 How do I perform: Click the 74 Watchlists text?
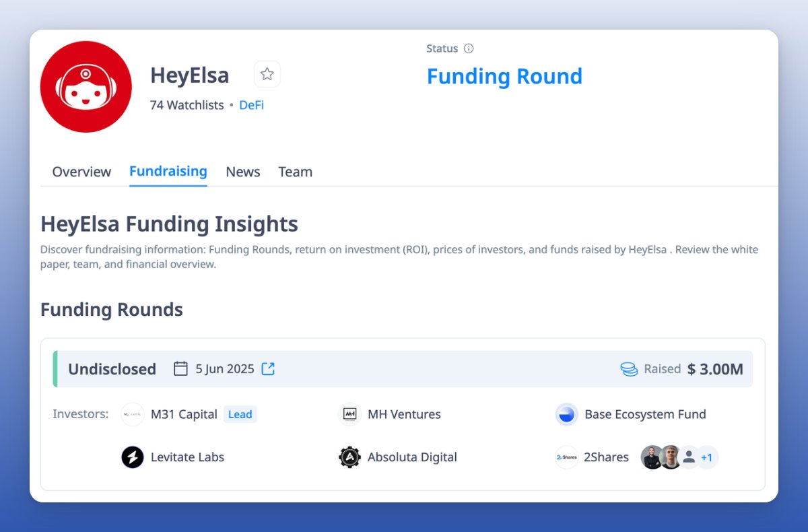coord(187,105)
